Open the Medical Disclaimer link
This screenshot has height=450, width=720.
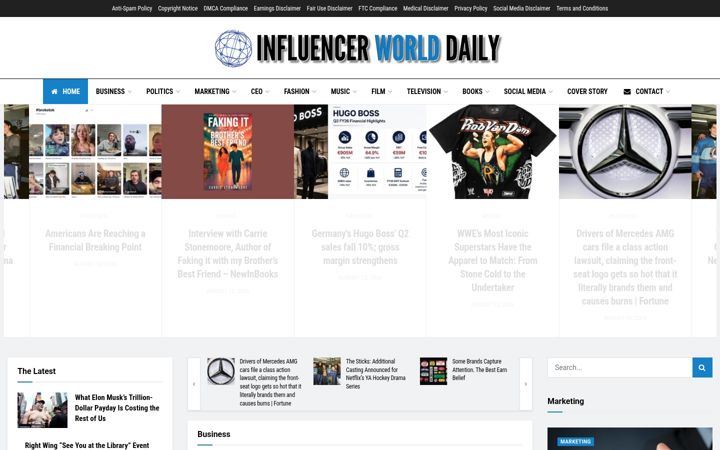click(x=425, y=8)
